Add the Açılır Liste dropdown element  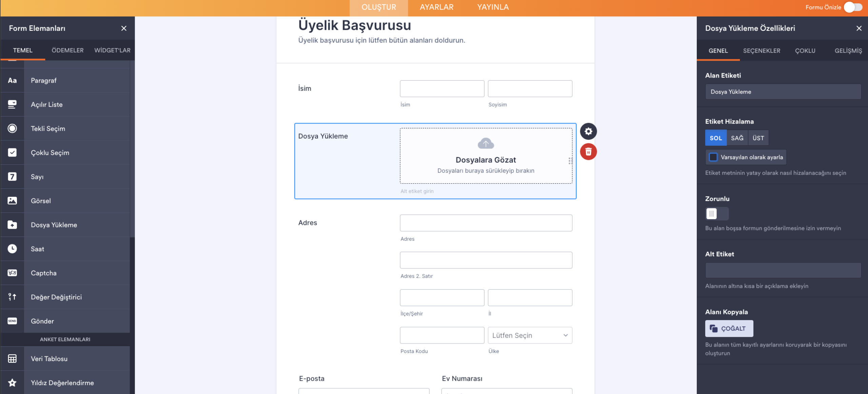click(65, 104)
